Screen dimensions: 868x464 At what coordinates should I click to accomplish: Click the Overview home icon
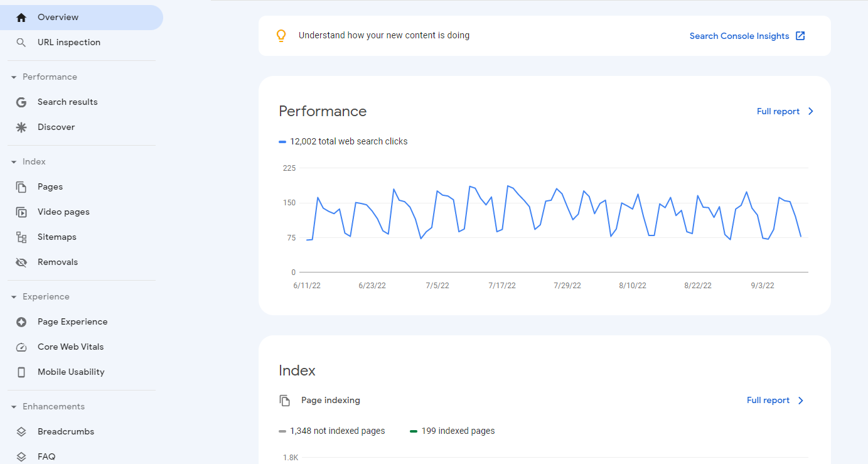click(21, 18)
